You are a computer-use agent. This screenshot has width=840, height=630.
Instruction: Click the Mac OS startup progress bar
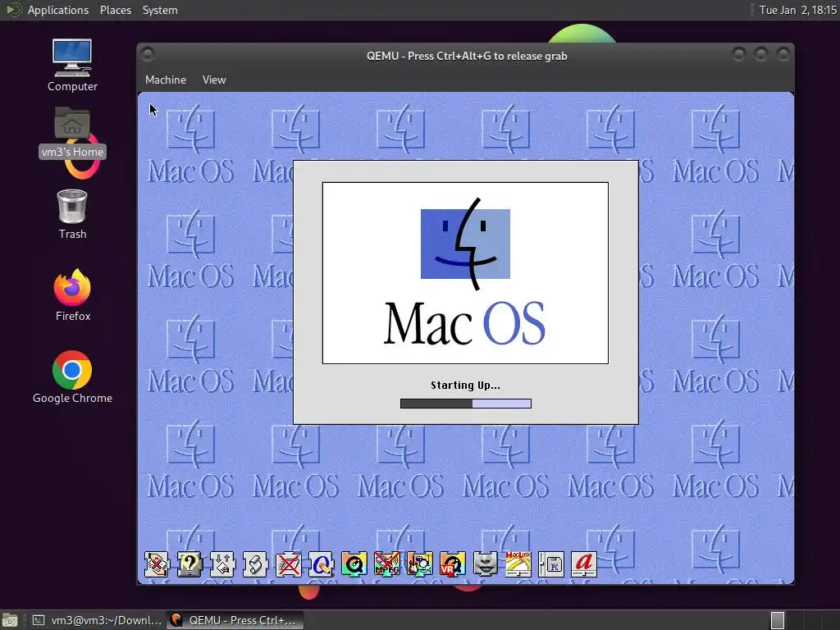click(466, 404)
